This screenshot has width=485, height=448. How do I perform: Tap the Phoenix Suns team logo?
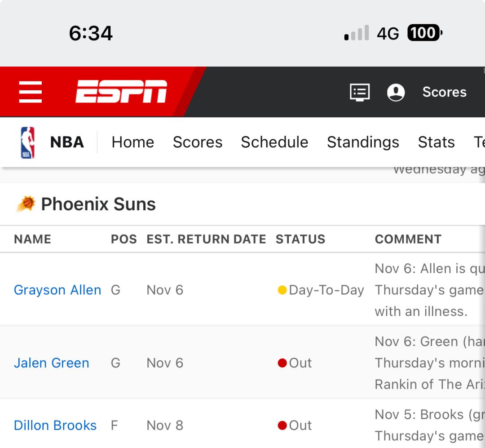(26, 204)
